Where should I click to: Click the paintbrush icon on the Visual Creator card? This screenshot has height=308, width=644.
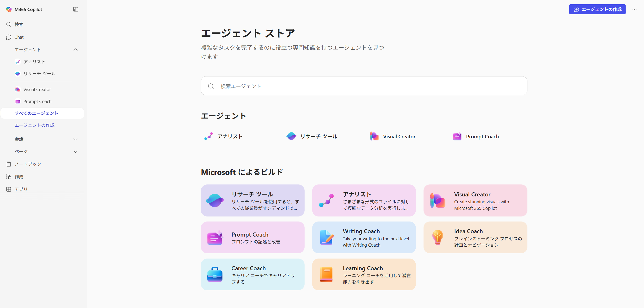pos(437,200)
